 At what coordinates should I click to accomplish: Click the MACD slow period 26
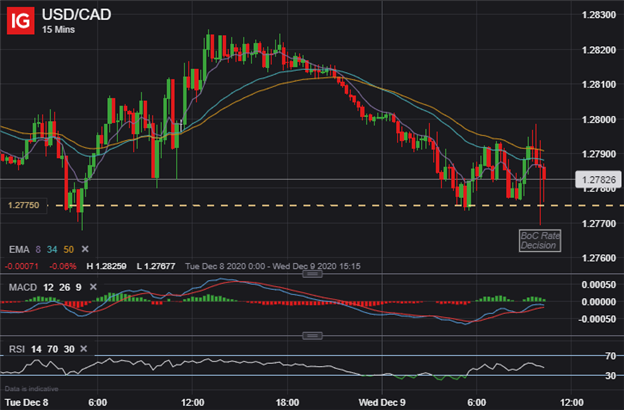tap(64, 287)
